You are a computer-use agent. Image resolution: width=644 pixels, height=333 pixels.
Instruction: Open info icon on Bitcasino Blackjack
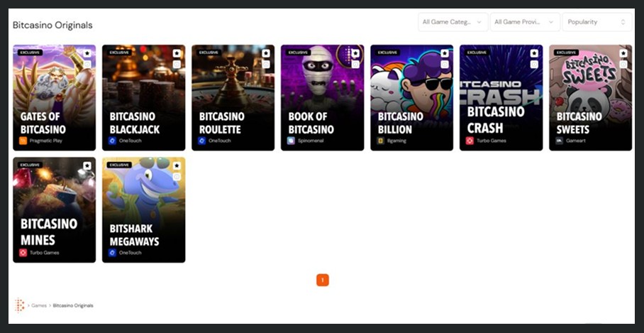(177, 65)
